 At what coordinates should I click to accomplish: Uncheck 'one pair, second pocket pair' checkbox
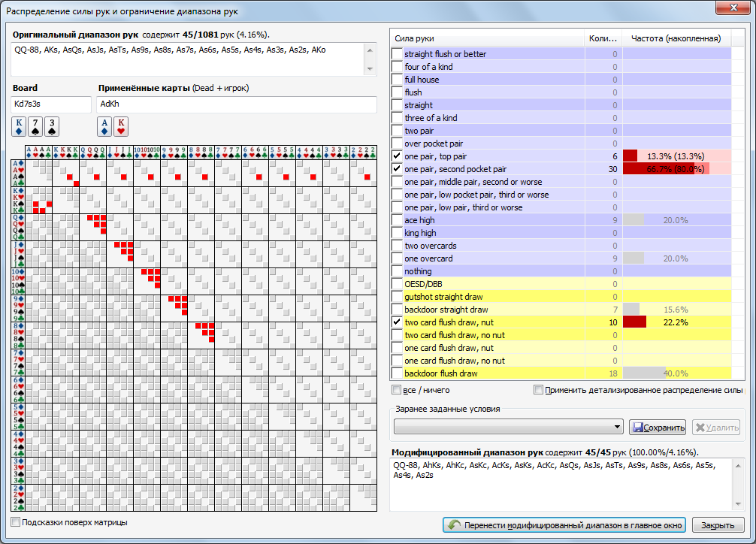coord(397,169)
